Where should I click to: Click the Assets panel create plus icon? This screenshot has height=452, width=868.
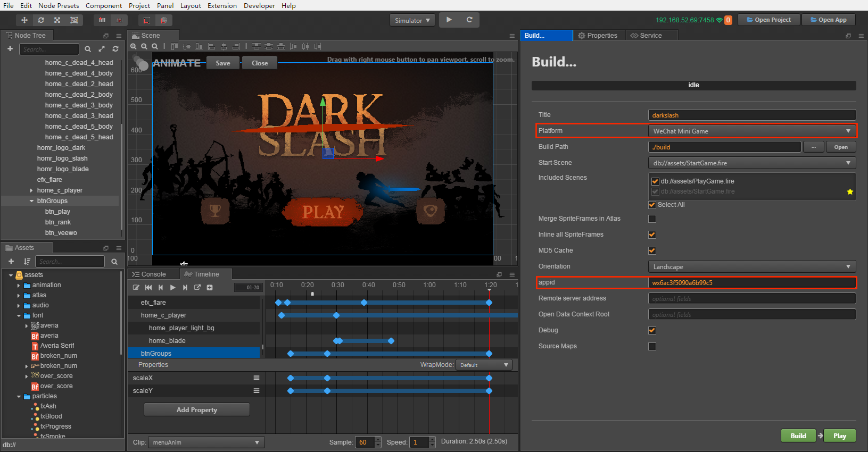[x=11, y=261]
